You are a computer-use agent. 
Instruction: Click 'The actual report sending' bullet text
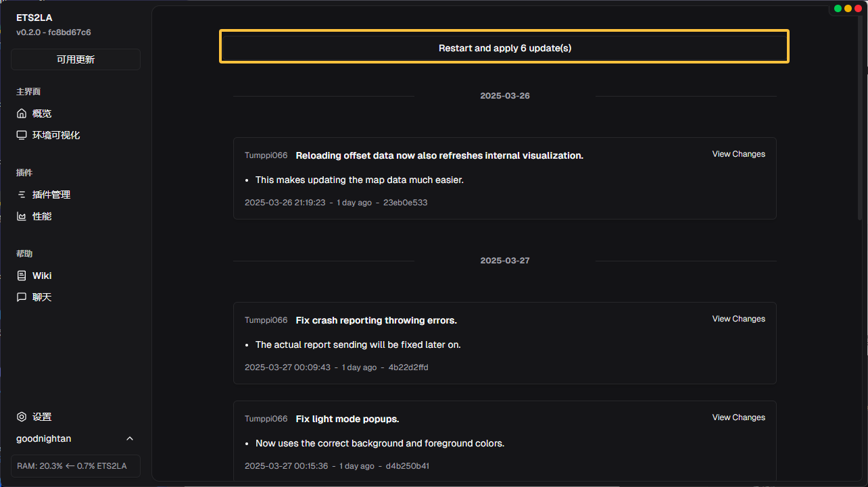click(358, 345)
